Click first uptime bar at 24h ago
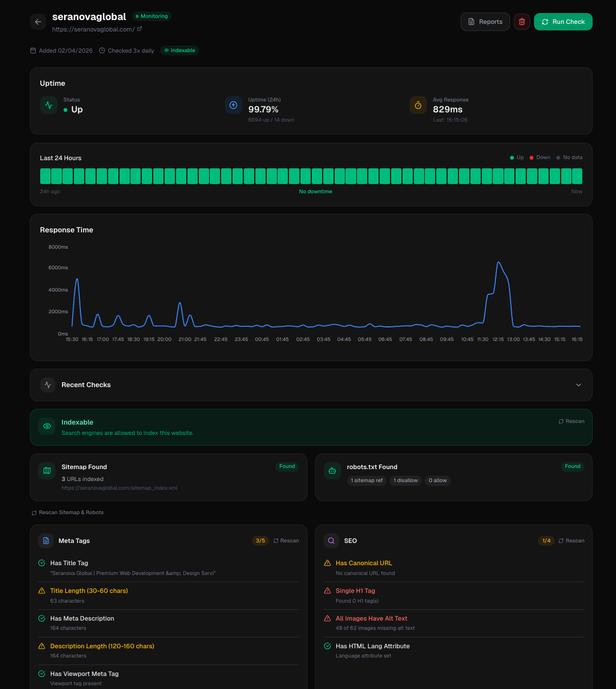Viewport: 616px width, 689px height. tap(45, 176)
